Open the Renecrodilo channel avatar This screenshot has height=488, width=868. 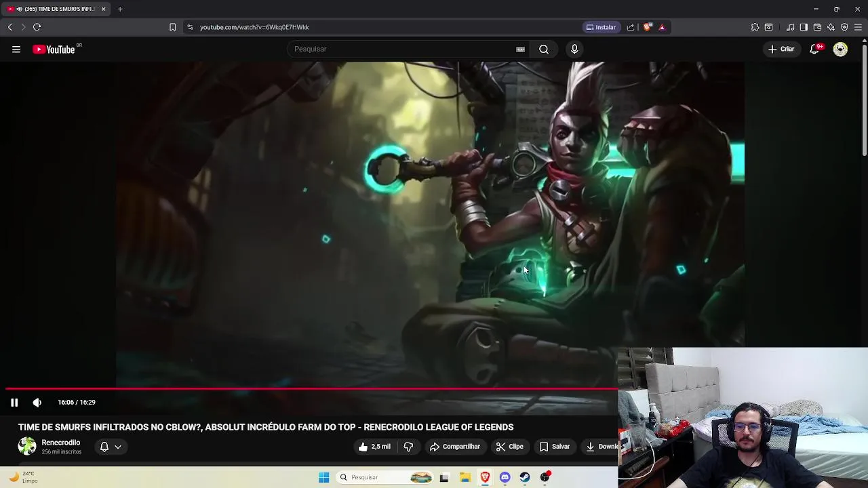(x=27, y=446)
